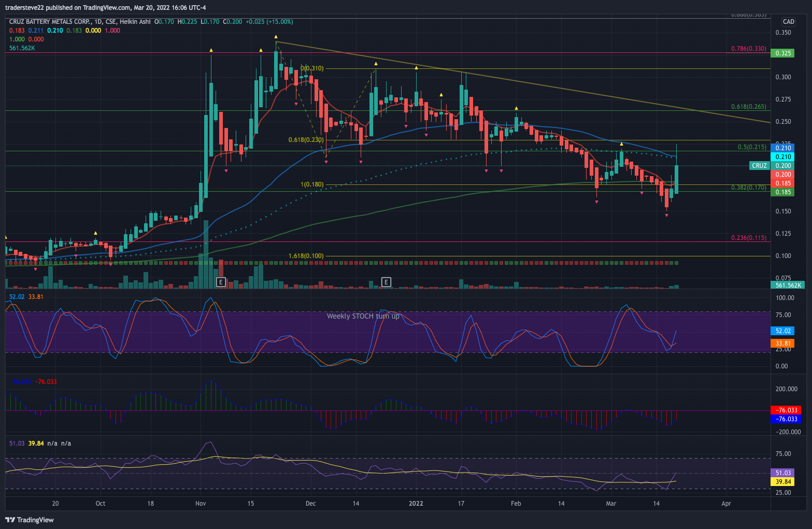Click the 52.02 33.81 stochastic legend values
Viewport: 812px width, 529px height.
[x=26, y=297]
